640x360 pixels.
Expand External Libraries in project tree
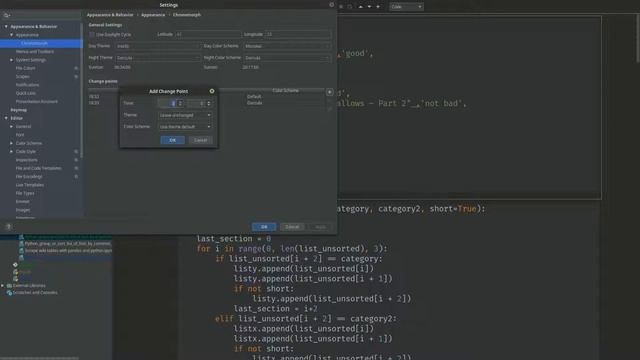[x=3, y=286]
